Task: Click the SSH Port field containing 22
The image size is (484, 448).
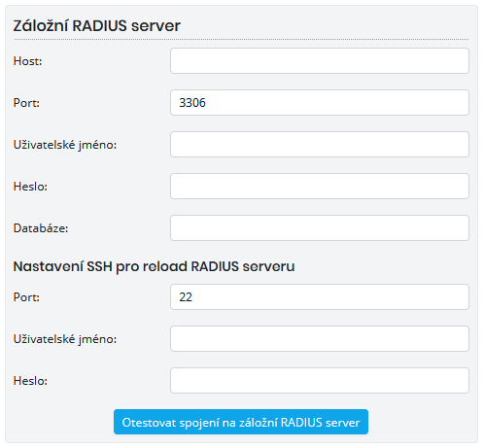Action: point(320,297)
